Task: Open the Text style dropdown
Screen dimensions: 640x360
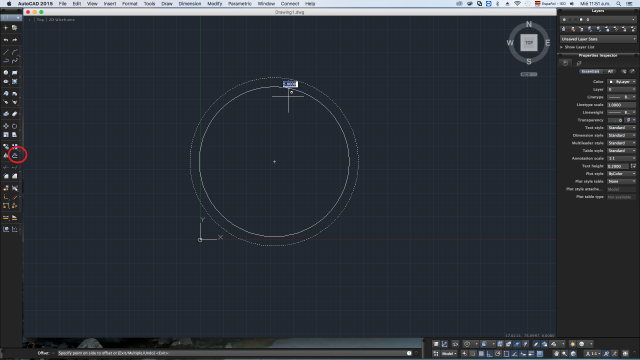Action: pos(622,128)
